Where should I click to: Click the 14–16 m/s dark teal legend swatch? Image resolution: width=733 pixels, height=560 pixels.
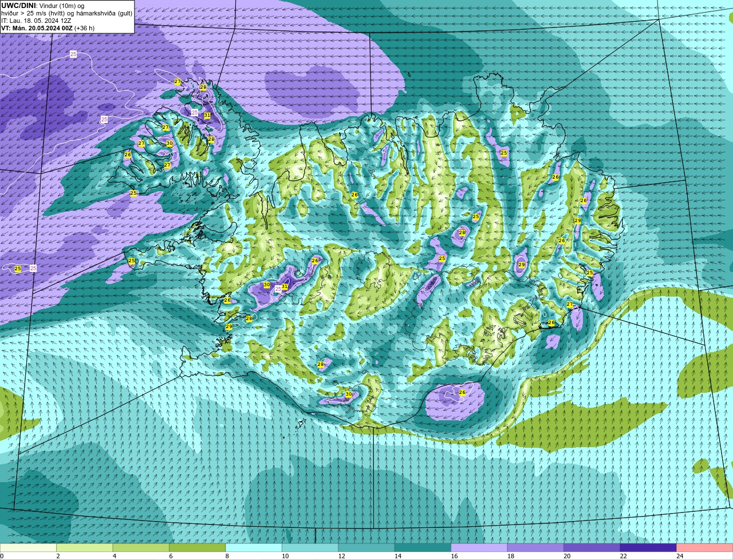click(423, 547)
